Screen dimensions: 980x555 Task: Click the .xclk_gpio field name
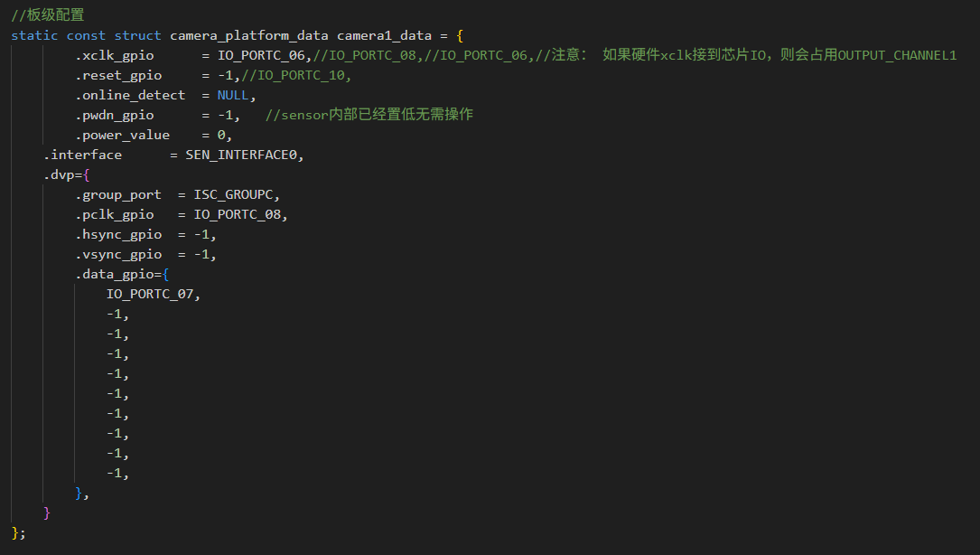115,56
